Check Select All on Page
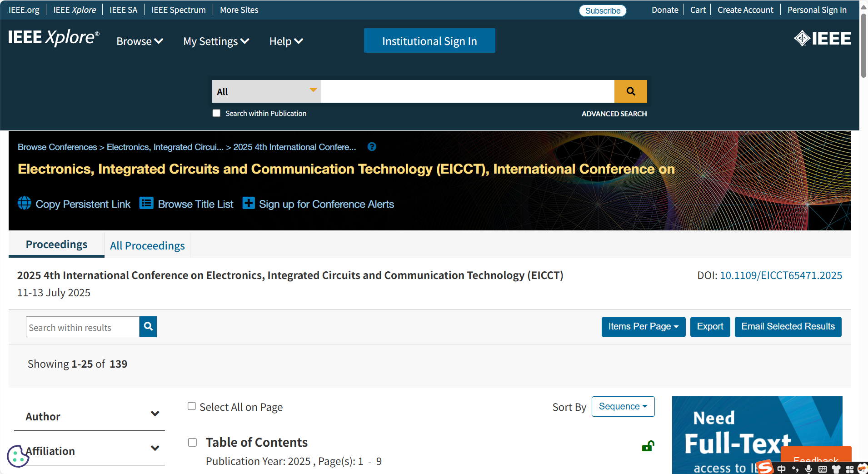This screenshot has height=474, width=868. (192, 406)
